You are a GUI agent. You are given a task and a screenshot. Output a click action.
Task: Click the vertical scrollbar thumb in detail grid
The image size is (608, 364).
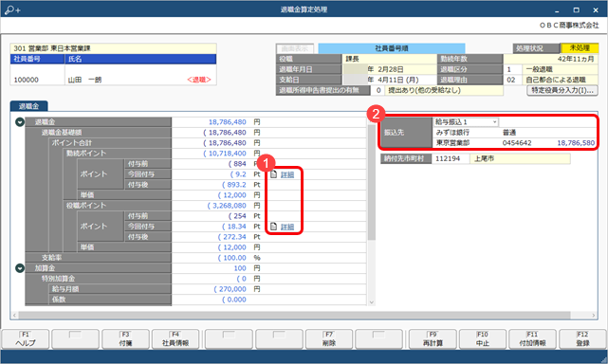click(372, 182)
